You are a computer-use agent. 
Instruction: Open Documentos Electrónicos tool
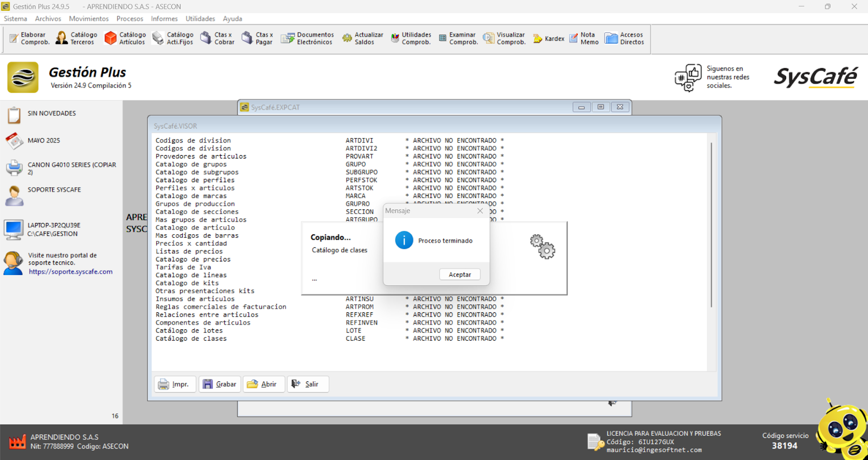[307, 39]
